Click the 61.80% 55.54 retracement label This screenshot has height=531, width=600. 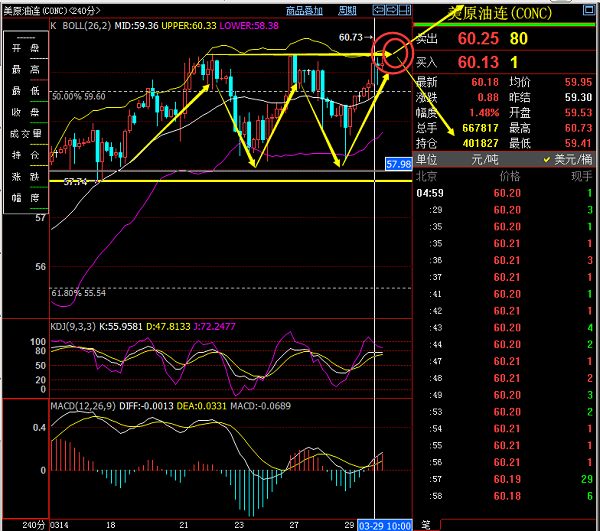(x=78, y=293)
